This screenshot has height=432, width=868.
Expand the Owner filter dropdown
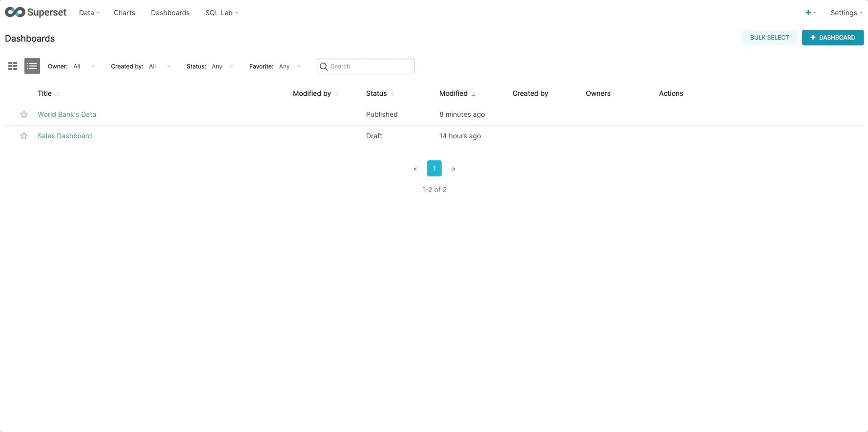point(84,66)
